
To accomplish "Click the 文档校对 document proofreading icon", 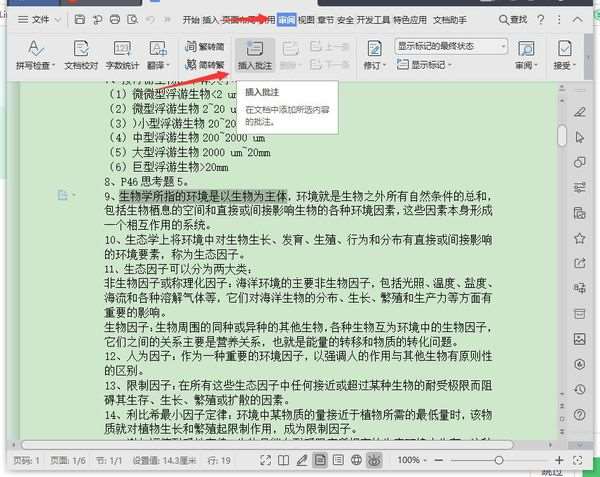I will click(81, 55).
